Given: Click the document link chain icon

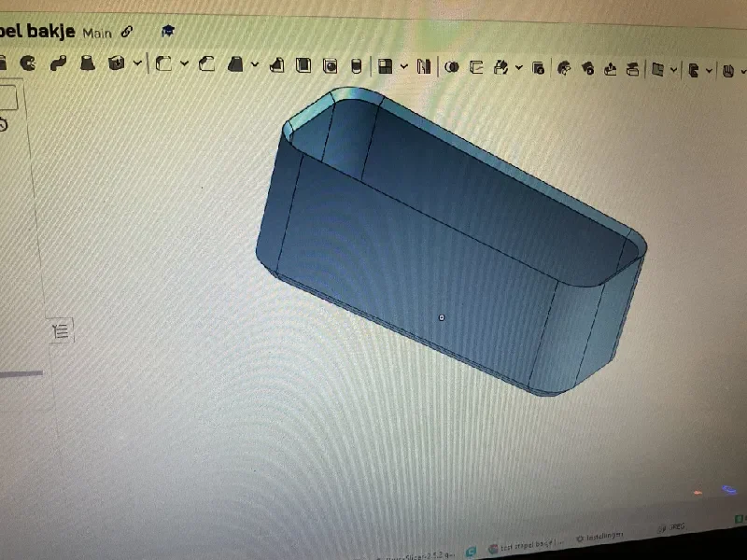Looking at the screenshot, I should [x=126, y=32].
